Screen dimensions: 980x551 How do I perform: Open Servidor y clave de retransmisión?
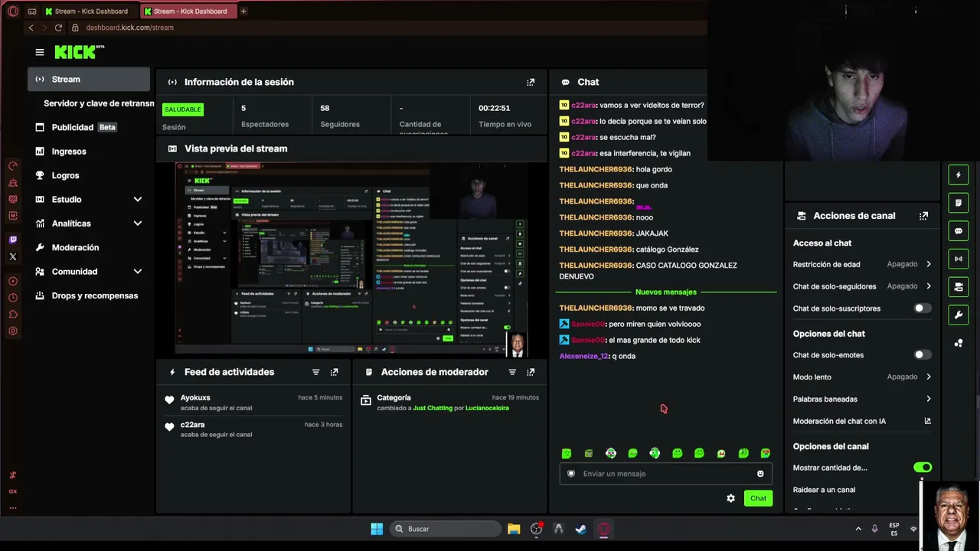pyautogui.click(x=98, y=103)
